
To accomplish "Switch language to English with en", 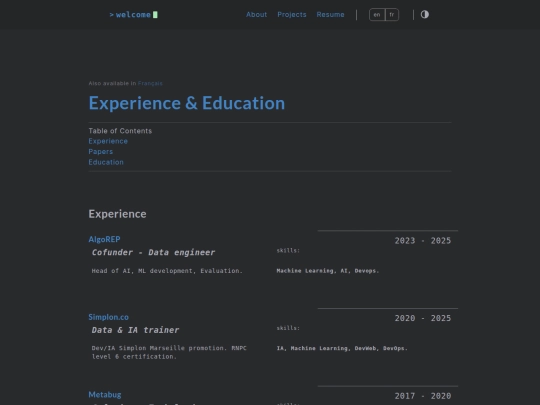I will pos(377,15).
